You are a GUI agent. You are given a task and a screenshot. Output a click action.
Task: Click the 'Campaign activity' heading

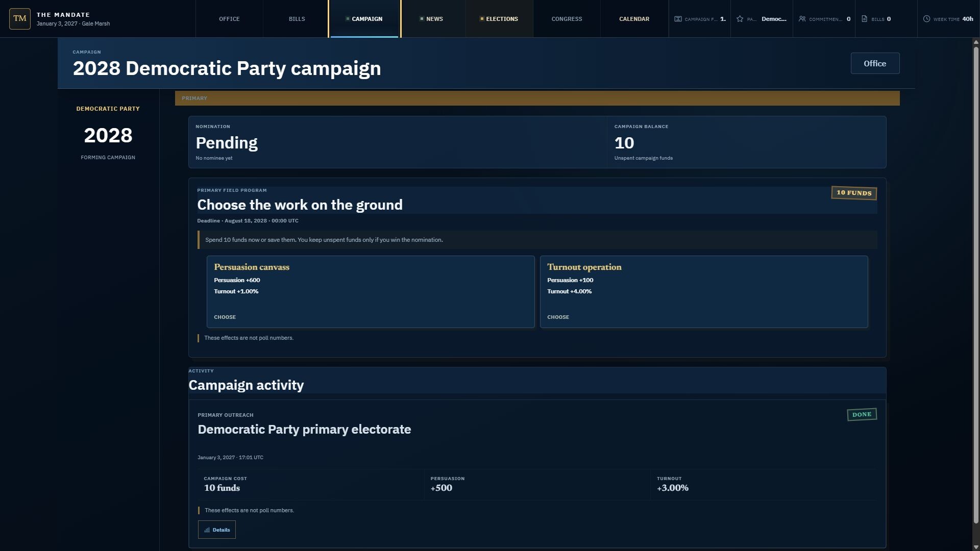point(246,385)
